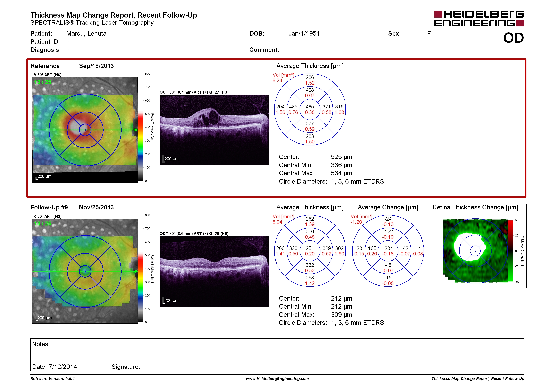This screenshot has height=392, width=555.
Task: Open the reference thickness map fundus image
Action: (85, 130)
